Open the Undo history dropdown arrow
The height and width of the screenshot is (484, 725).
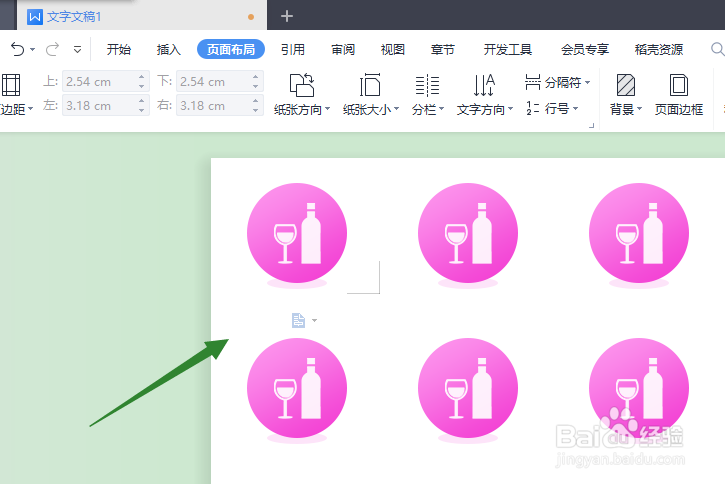(x=32, y=49)
